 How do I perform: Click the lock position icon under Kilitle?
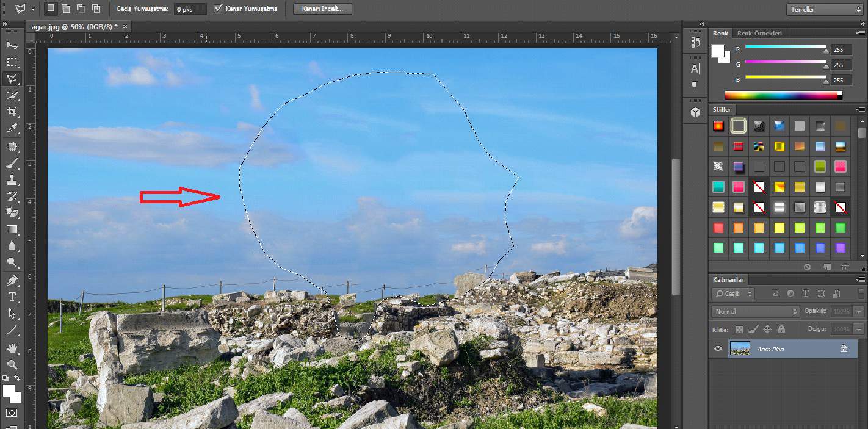(x=767, y=329)
